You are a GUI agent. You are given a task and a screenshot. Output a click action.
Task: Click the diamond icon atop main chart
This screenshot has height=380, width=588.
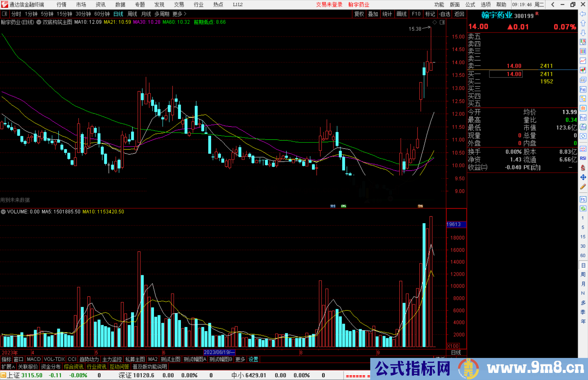click(x=435, y=22)
